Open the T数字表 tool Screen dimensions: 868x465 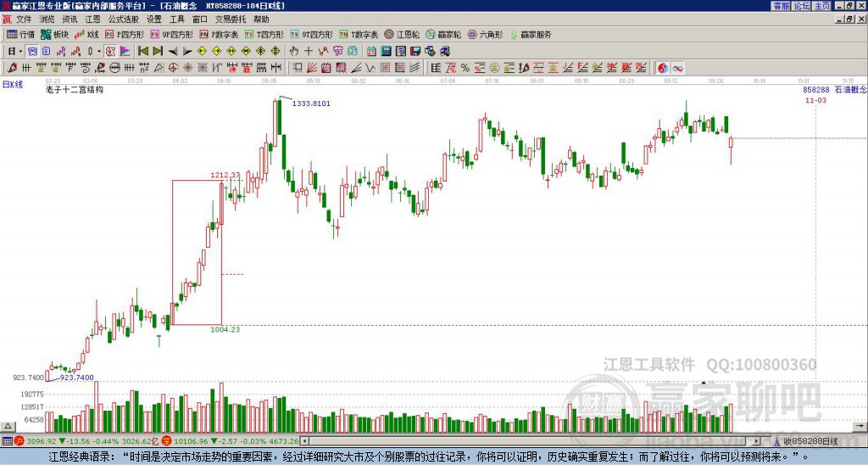[x=359, y=34]
